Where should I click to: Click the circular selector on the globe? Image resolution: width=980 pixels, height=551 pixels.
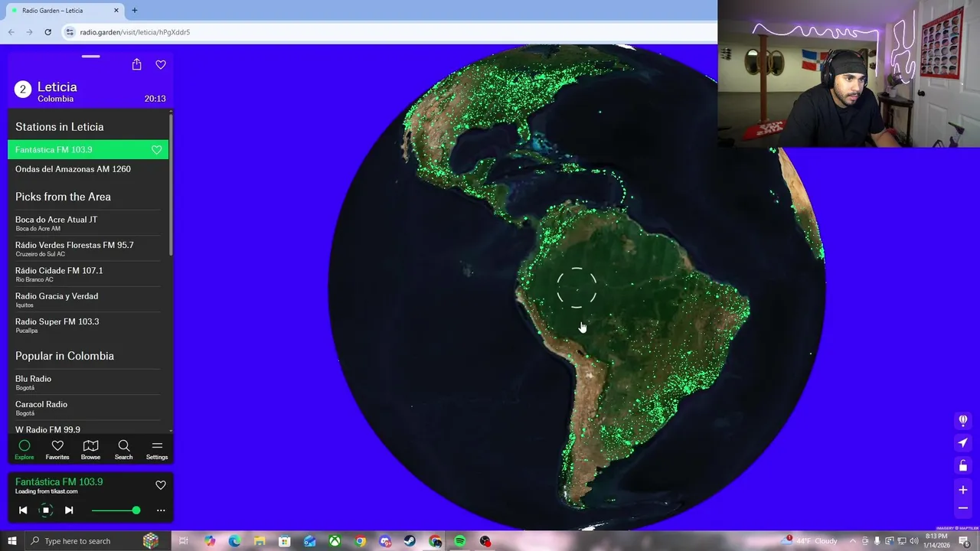coord(577,289)
